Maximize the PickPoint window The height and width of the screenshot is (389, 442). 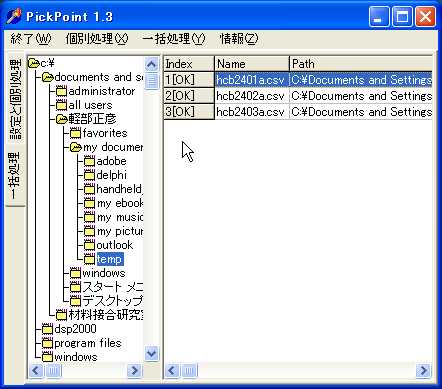point(402,16)
